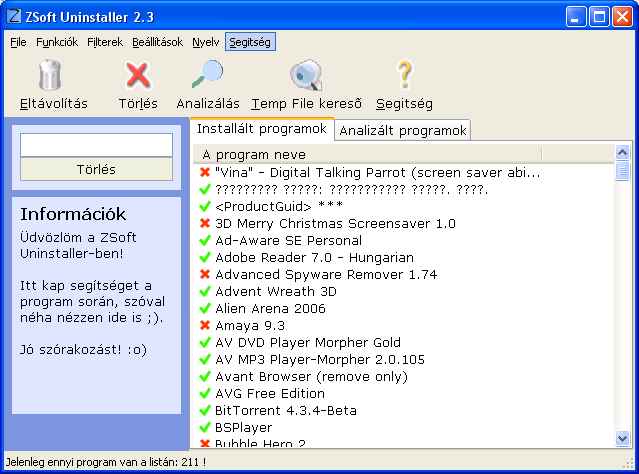Click green check beside AVG Free Edition

pos(205,393)
